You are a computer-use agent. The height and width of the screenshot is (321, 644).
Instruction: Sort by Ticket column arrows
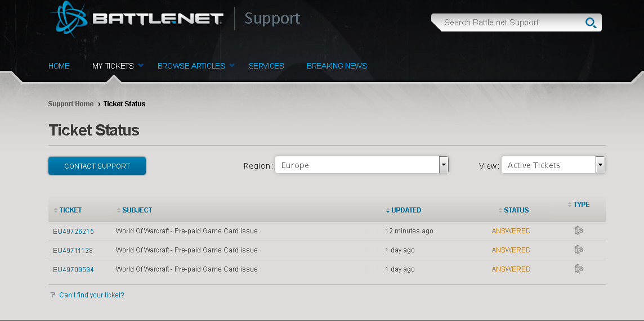point(55,210)
